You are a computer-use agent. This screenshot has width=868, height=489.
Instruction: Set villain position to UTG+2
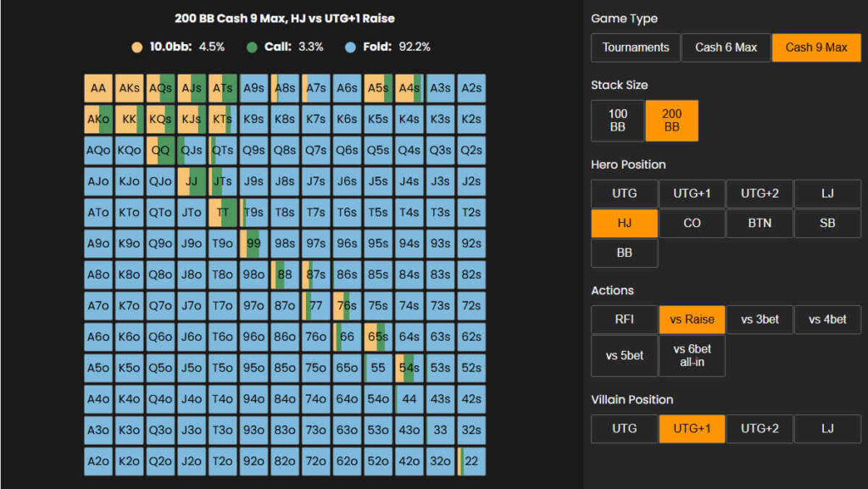coord(759,429)
